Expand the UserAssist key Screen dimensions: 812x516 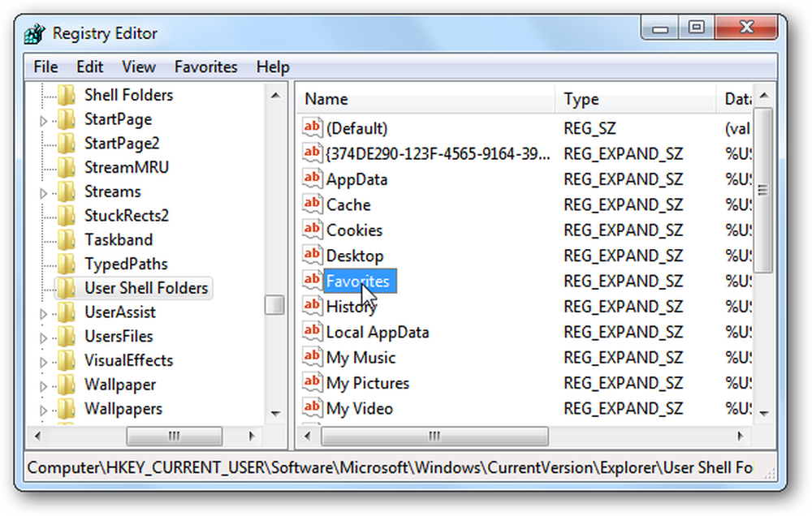coord(44,314)
